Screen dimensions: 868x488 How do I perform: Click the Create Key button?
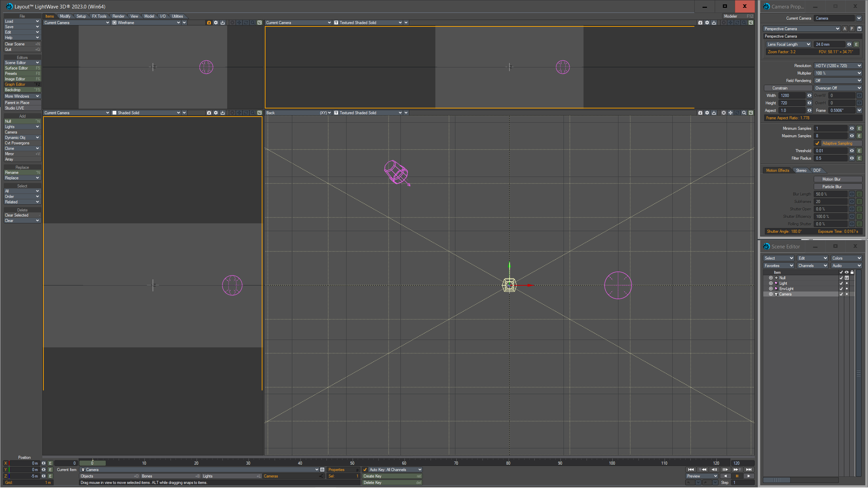coord(392,476)
